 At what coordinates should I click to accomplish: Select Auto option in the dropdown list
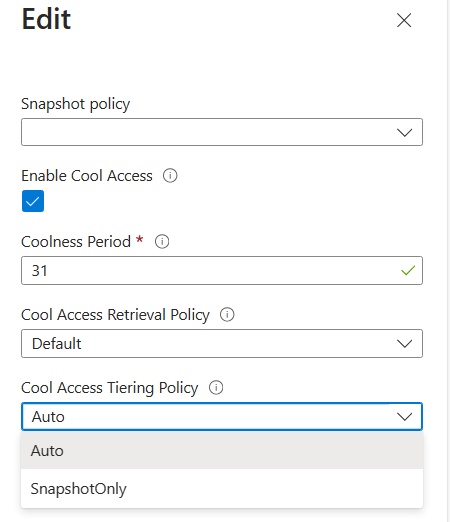(x=222, y=451)
